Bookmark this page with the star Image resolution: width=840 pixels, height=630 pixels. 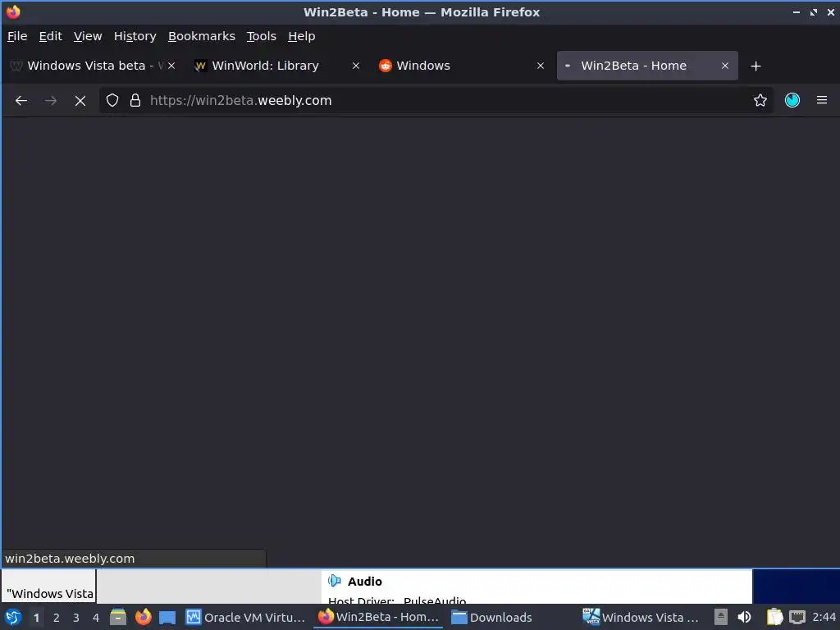click(760, 100)
